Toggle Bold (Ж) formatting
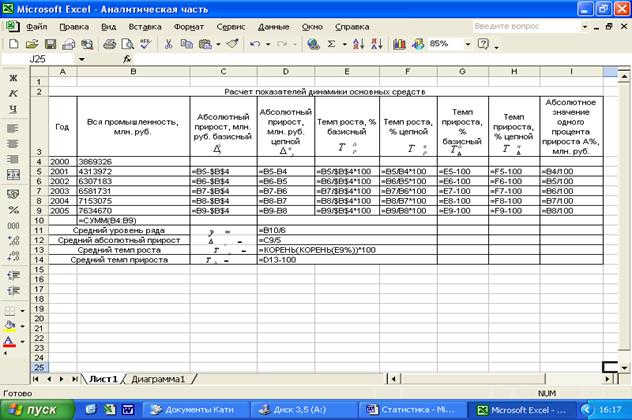632x420 pixels. tap(14, 77)
